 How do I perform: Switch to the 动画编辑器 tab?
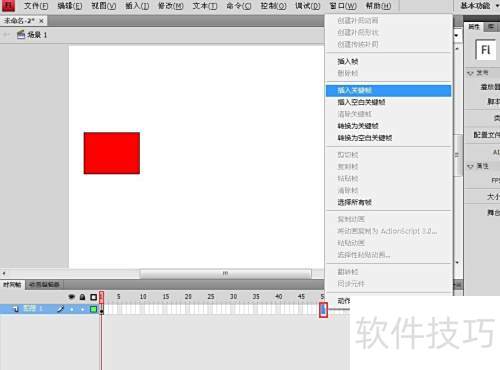pos(44,284)
